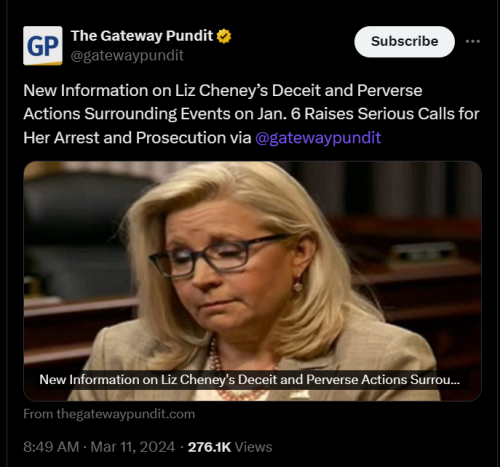The image size is (500, 467).
Task: Open The Gateway Pundit display name
Action: click(142, 36)
